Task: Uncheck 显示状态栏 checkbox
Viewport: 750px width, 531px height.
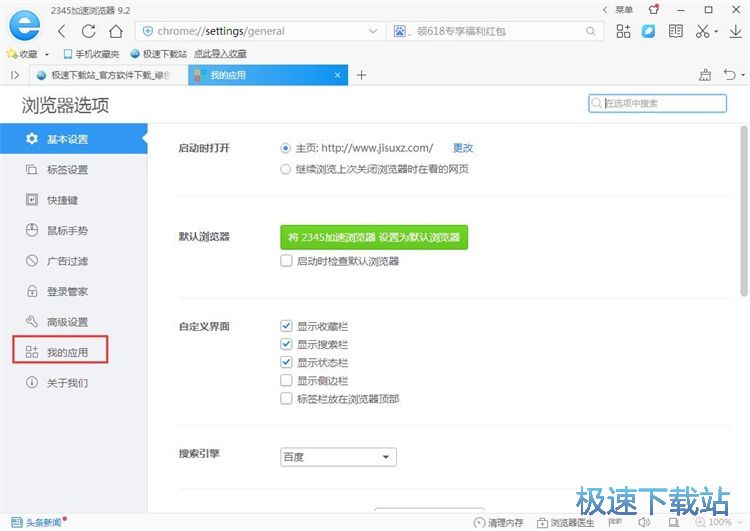Action: [286, 362]
